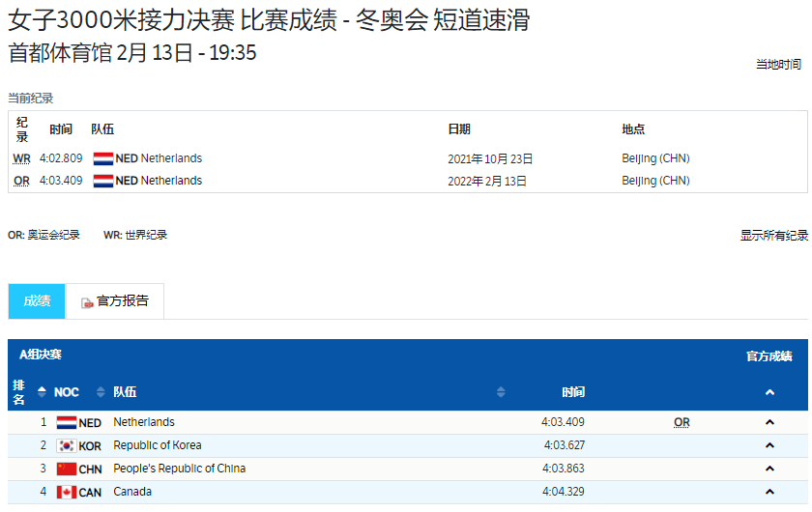The width and height of the screenshot is (812, 512).
Task: Click the Netherlands flag in the WR record row
Action: (103, 158)
